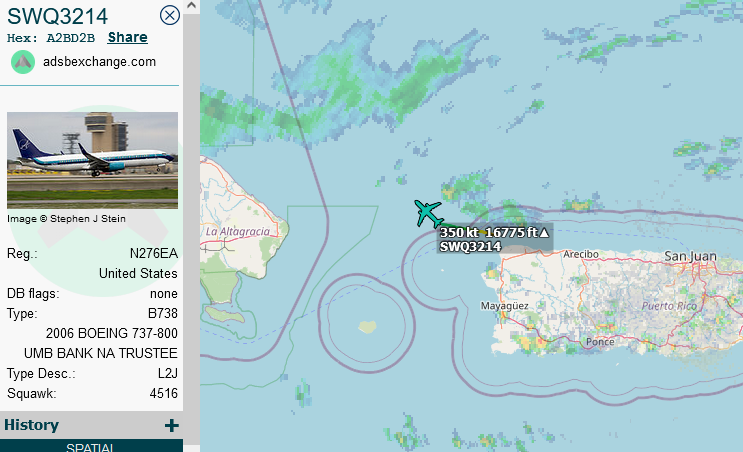
Task: Click the registration N276EA value
Action: (x=154, y=253)
